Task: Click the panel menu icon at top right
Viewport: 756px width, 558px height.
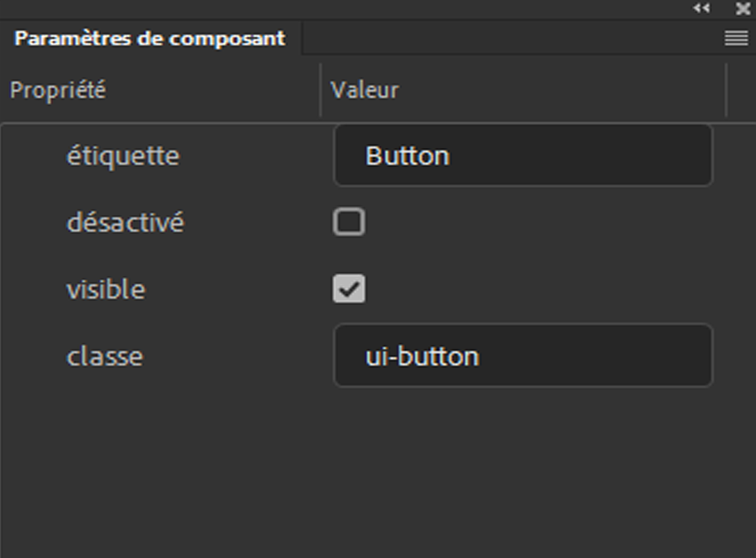Action: coord(736,38)
